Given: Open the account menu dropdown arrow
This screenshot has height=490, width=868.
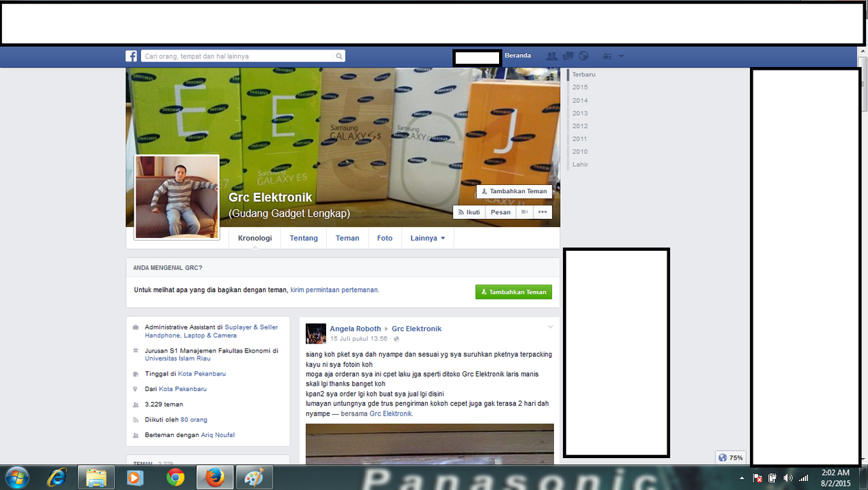Looking at the screenshot, I should pos(621,56).
